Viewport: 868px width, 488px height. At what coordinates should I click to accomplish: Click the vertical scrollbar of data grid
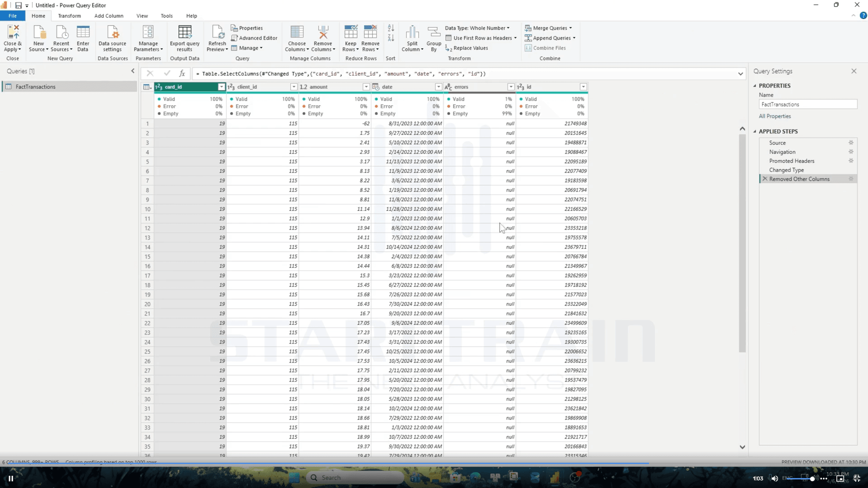[742, 243]
